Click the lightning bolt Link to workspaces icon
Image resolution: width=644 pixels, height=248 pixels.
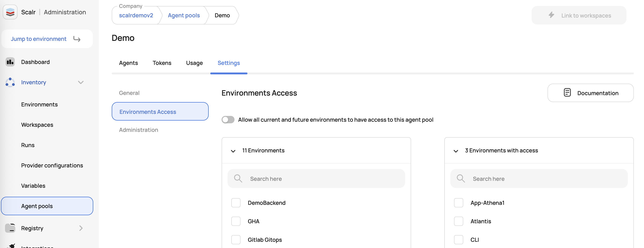point(551,15)
